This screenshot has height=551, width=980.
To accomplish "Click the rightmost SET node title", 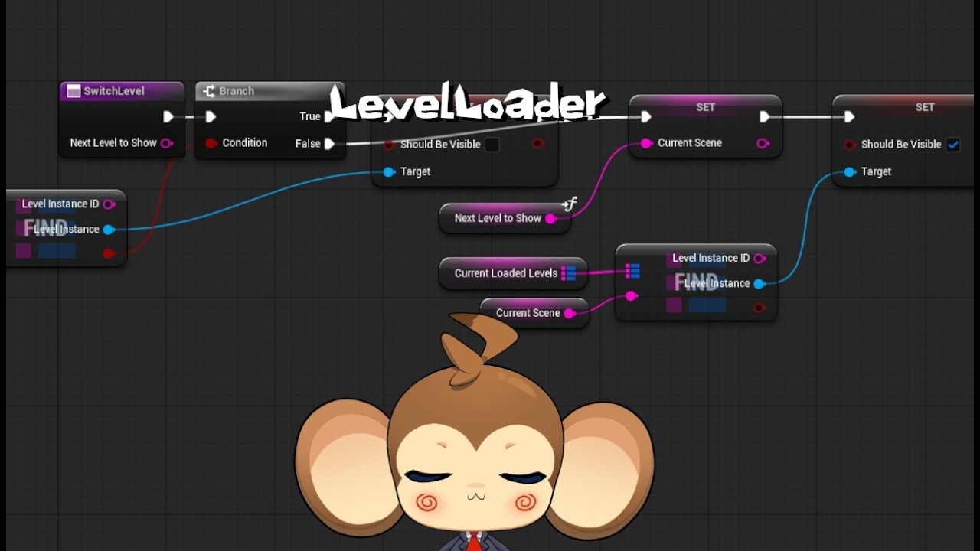I will pos(925,107).
